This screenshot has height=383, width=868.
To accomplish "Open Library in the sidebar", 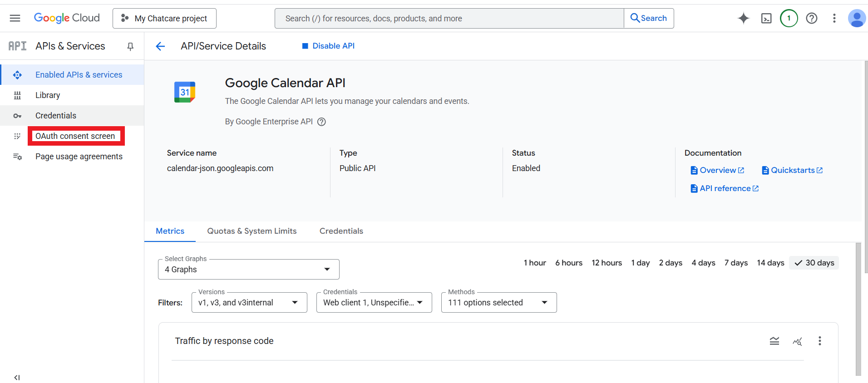I will [x=72, y=95].
